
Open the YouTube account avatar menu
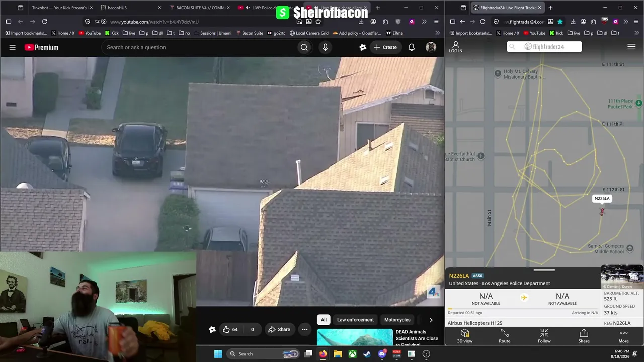pos(431,47)
